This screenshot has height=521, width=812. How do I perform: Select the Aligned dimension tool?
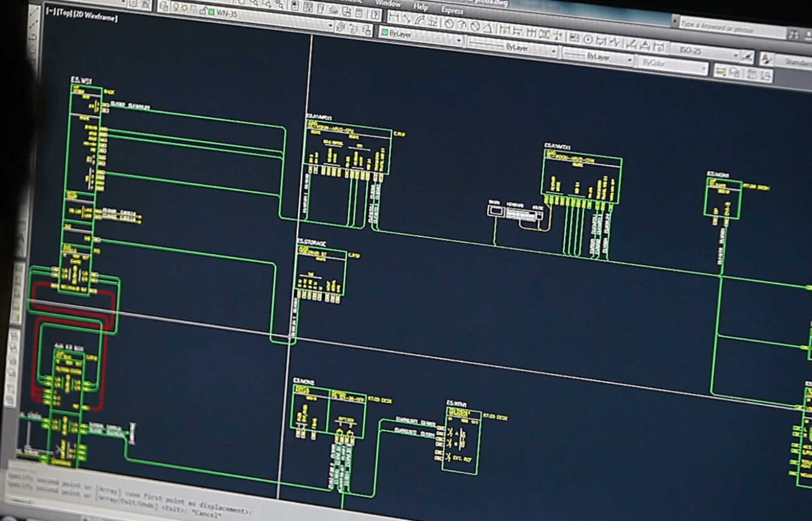click(407, 19)
